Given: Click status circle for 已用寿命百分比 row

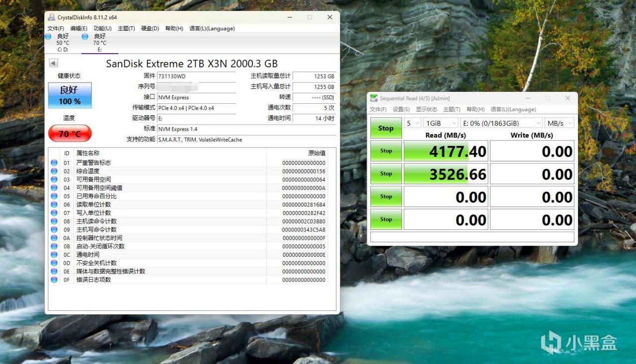Looking at the screenshot, I should pos(54,196).
